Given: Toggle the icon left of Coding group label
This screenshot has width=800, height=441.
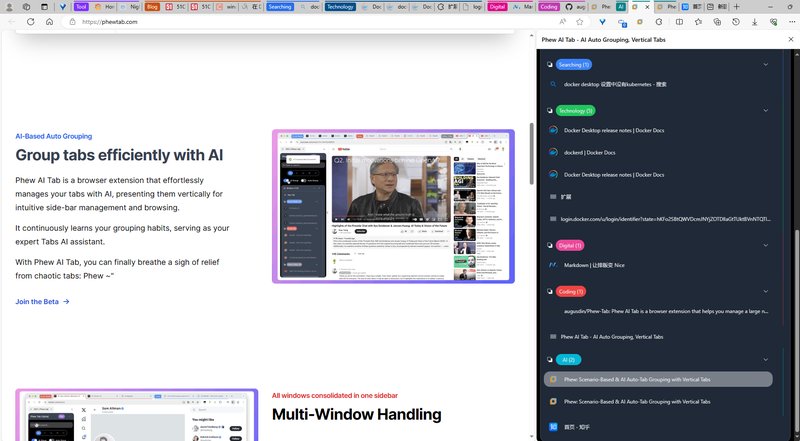Looking at the screenshot, I should pos(550,291).
